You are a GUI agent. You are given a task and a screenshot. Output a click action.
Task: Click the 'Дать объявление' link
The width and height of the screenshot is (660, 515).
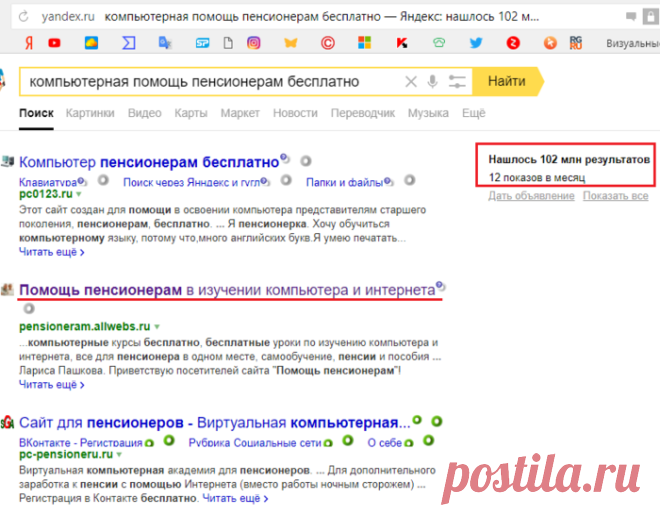[531, 196]
